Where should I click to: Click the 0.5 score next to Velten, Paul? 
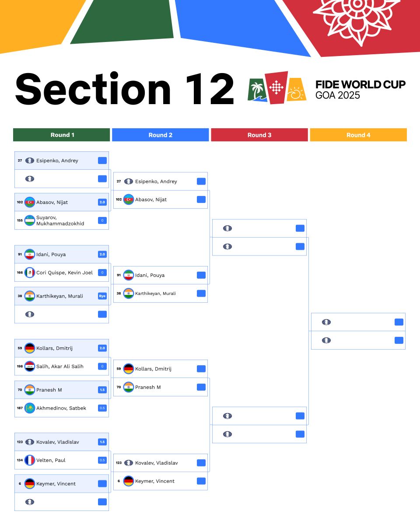point(102,460)
